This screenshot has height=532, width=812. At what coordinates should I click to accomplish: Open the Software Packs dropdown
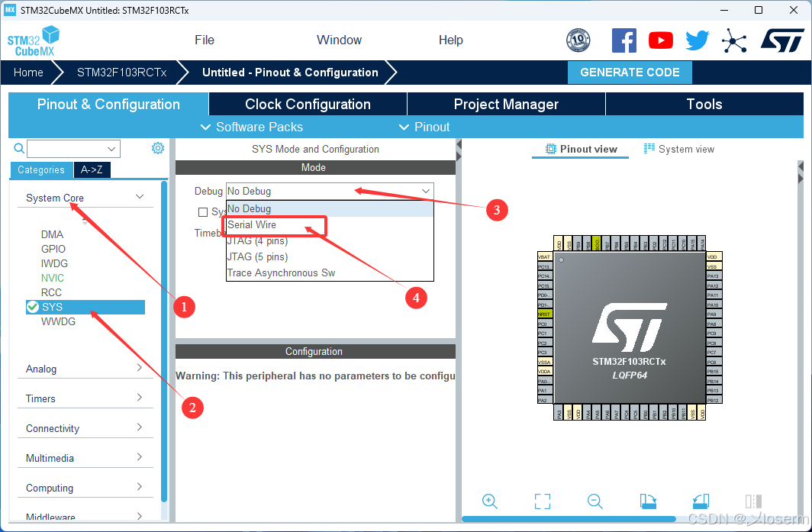(x=252, y=127)
